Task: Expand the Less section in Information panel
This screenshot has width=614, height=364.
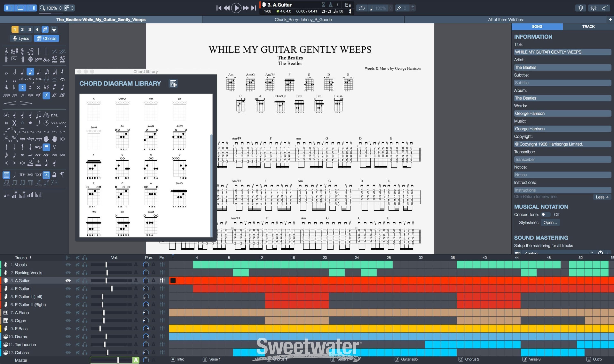Action: 602,197
